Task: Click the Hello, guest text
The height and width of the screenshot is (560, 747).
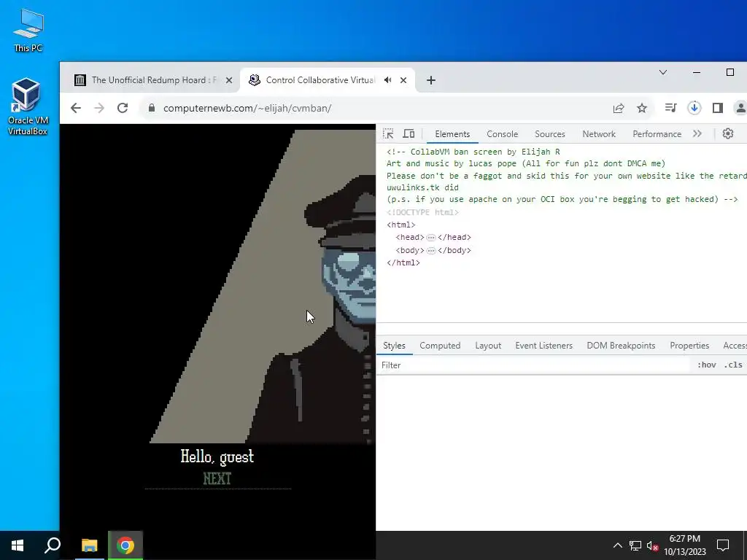Action: [x=217, y=456]
